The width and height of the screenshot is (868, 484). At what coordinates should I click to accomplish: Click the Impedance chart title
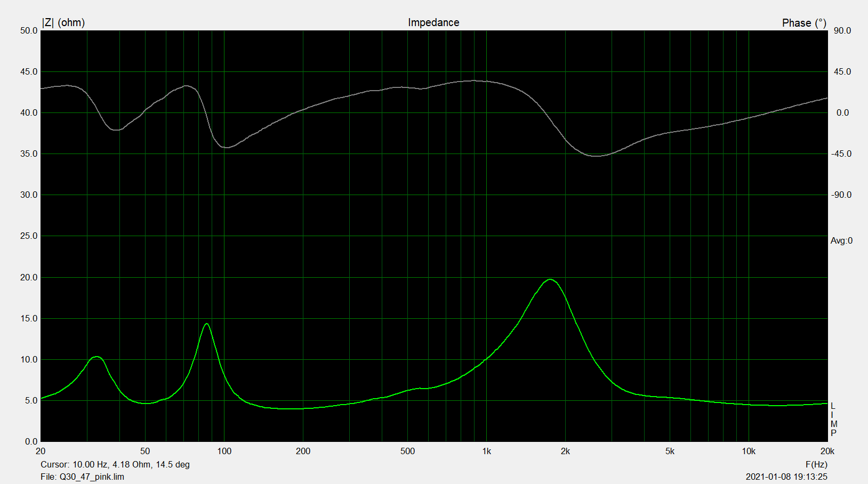coord(433,22)
